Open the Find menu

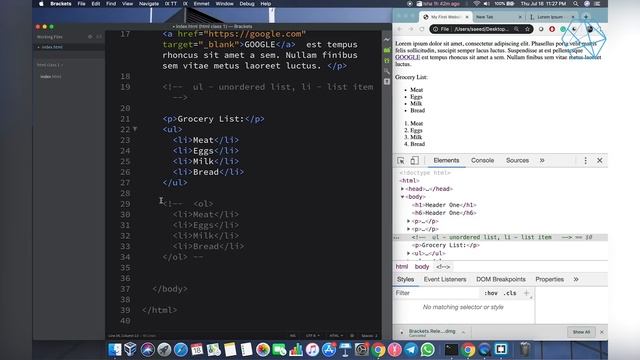pos(111,4)
